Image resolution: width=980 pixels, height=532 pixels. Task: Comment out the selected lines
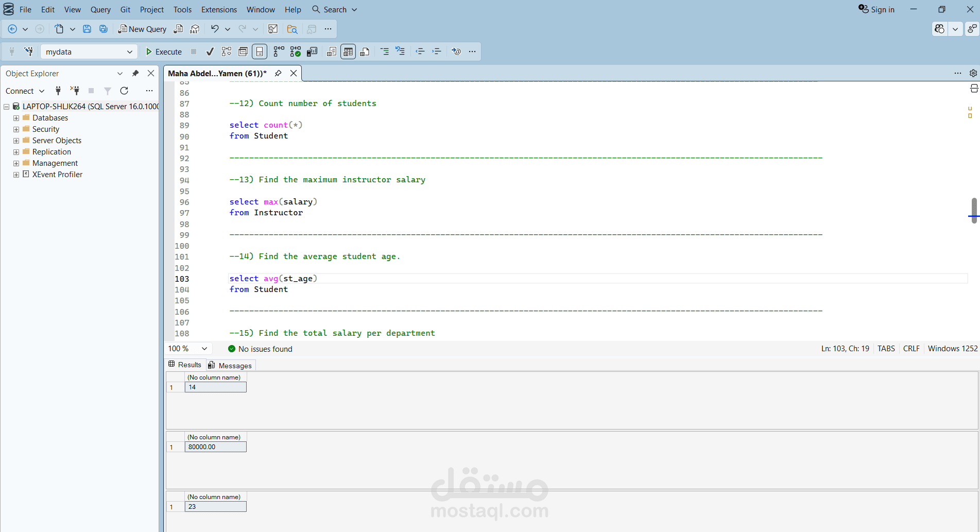coord(384,52)
